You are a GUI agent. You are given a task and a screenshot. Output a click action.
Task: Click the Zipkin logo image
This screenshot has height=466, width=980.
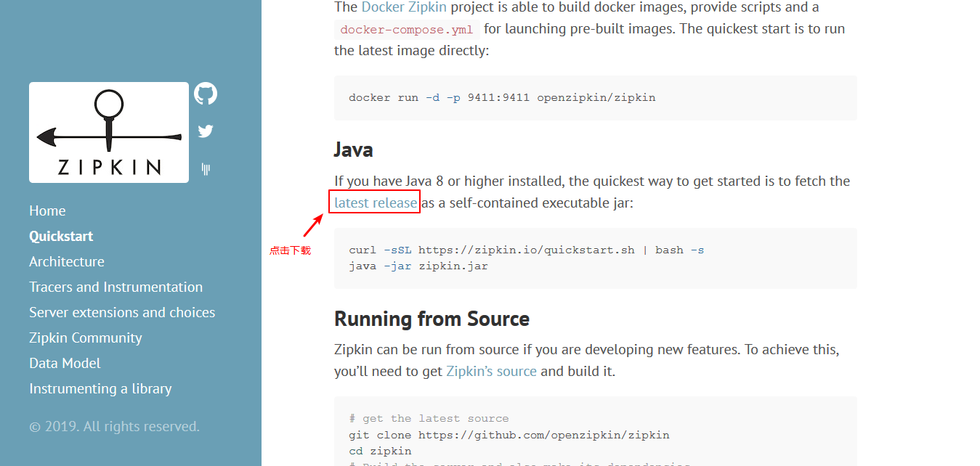click(x=109, y=132)
